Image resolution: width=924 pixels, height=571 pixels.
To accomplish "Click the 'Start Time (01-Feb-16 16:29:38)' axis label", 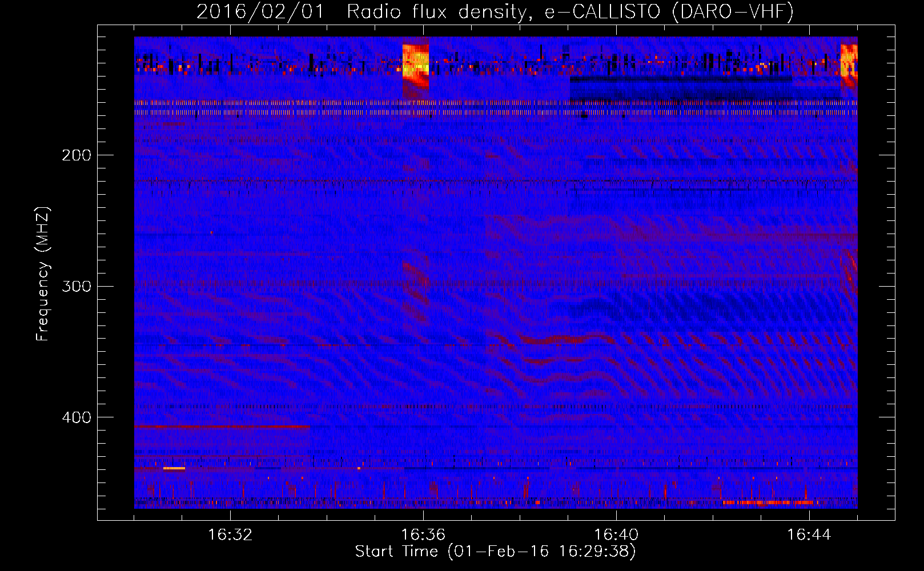I will [495, 552].
